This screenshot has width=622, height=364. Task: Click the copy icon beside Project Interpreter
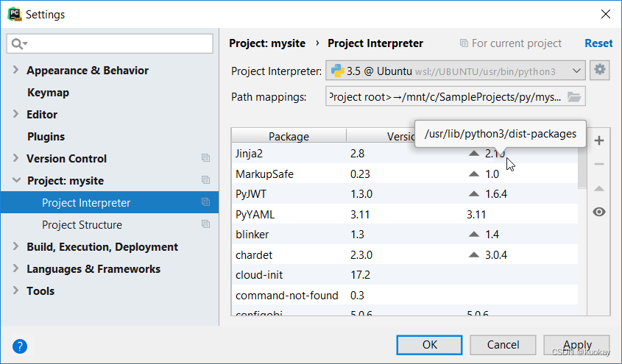[205, 202]
